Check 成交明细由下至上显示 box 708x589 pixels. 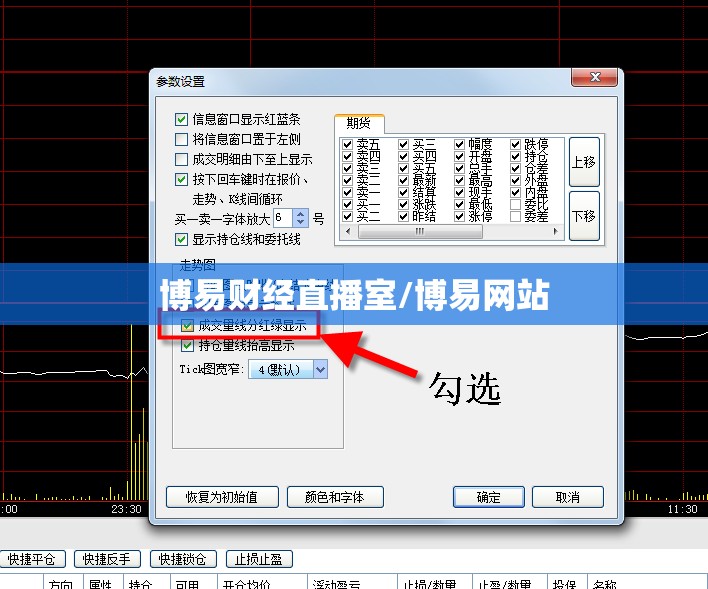(x=181, y=159)
